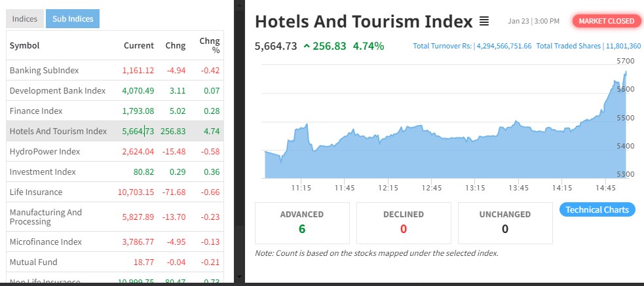Select the Microfinance Index row

46,241
